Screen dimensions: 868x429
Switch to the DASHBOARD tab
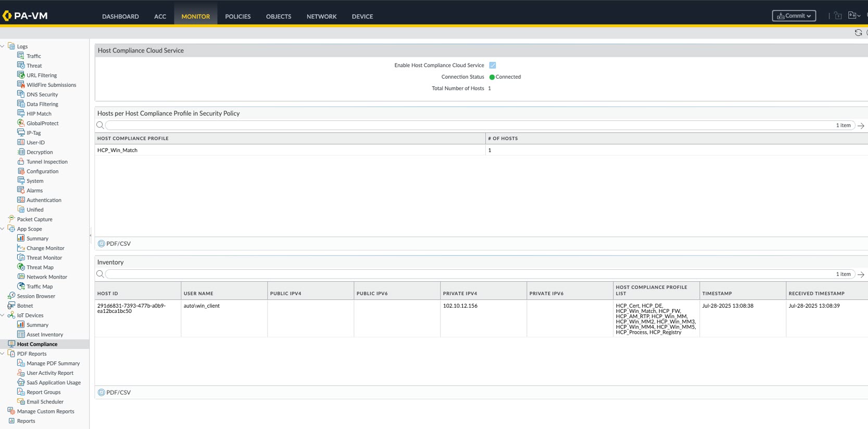point(120,17)
